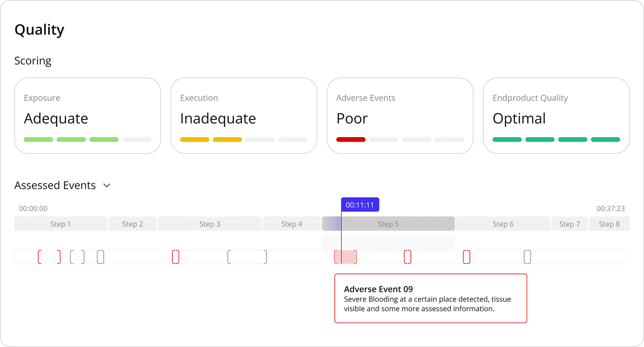
Task: Expand details on the Adverse Events Poor card
Action: coord(400,116)
